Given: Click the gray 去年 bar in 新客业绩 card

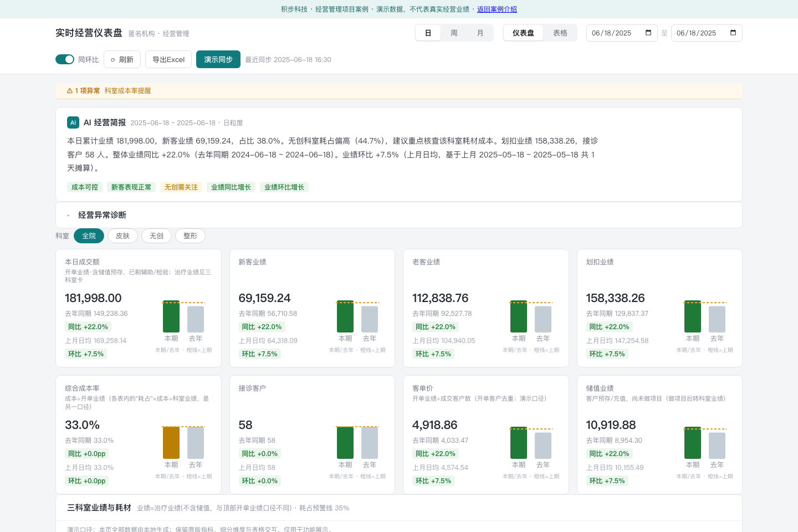Looking at the screenshot, I should coord(370,319).
